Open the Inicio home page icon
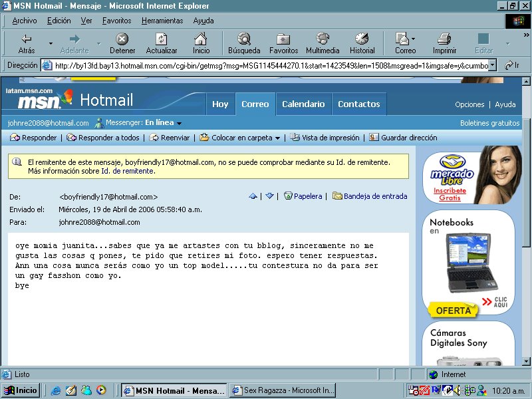The width and height of the screenshot is (532, 399). [x=201, y=44]
